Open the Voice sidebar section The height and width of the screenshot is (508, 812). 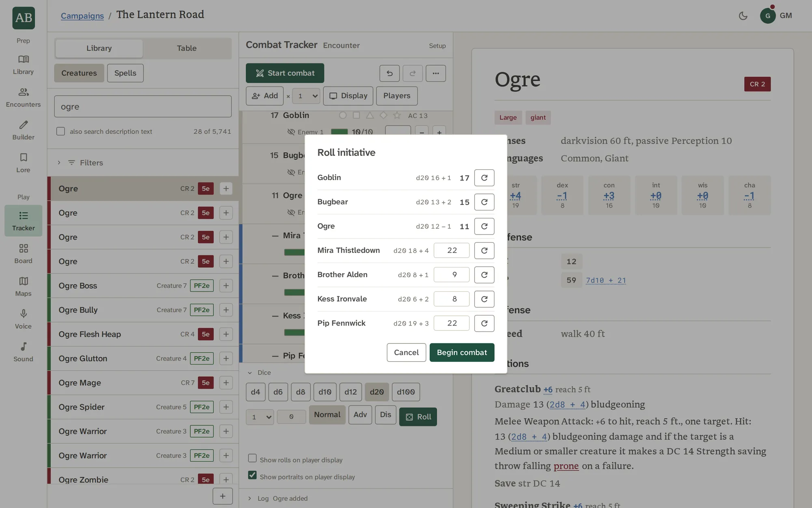(x=23, y=319)
